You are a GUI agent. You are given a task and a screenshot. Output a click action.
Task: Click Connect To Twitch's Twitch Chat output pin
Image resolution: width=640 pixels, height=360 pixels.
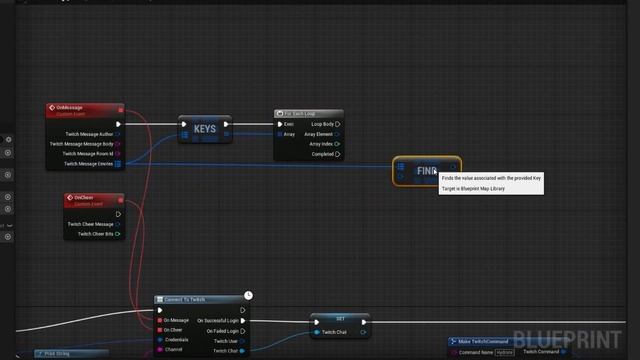point(242,351)
